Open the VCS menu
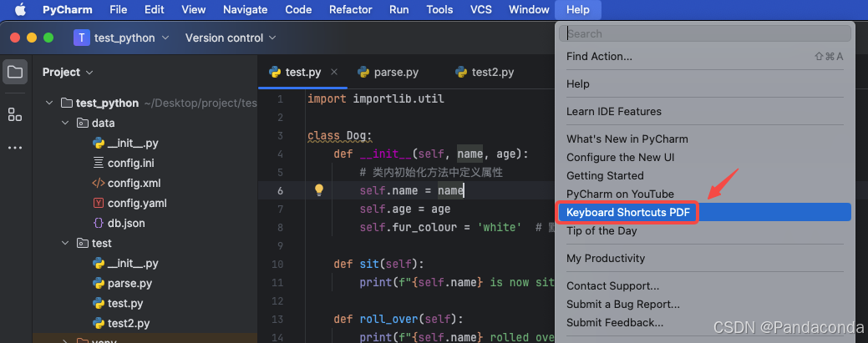This screenshot has height=343, width=868. click(481, 9)
